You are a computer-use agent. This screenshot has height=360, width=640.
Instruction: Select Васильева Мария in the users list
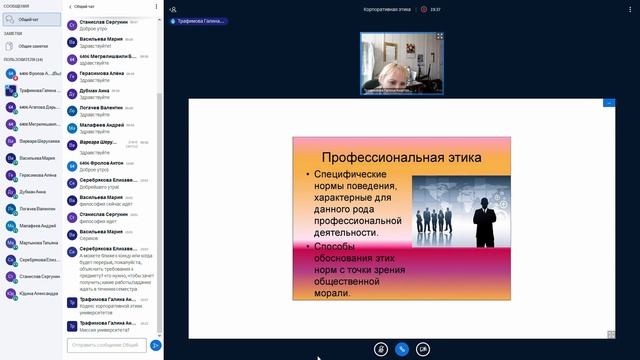coord(33,158)
